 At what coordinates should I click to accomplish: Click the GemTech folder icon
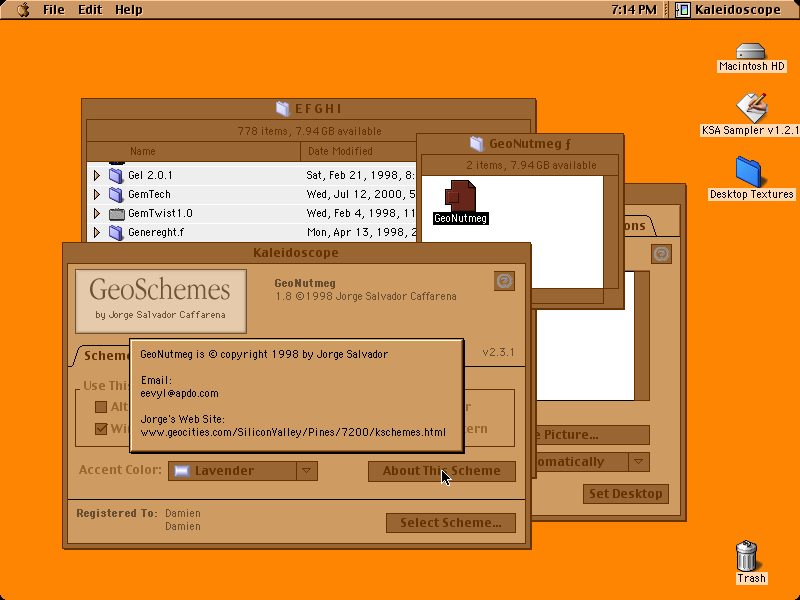[116, 194]
